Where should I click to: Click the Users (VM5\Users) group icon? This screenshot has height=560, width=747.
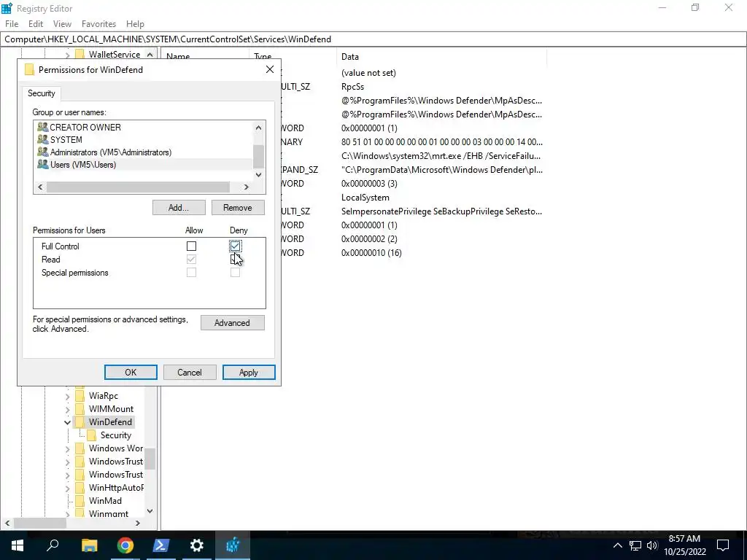43,164
